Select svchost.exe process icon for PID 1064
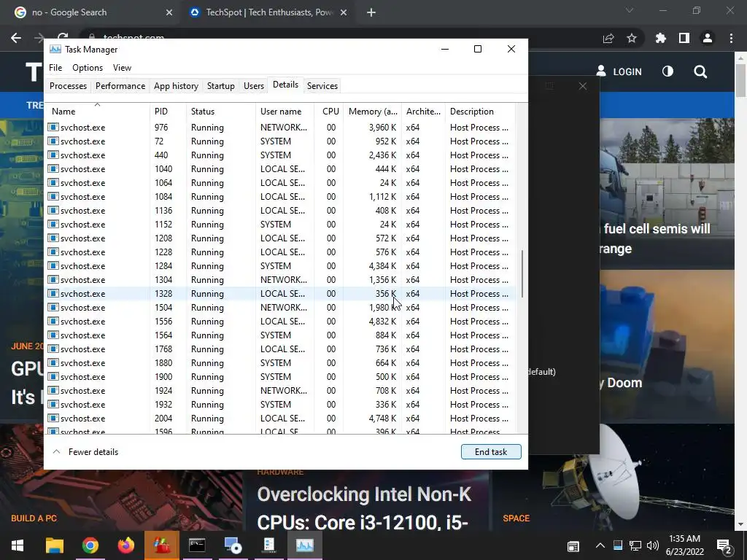Image resolution: width=747 pixels, height=560 pixels. pos(53,182)
